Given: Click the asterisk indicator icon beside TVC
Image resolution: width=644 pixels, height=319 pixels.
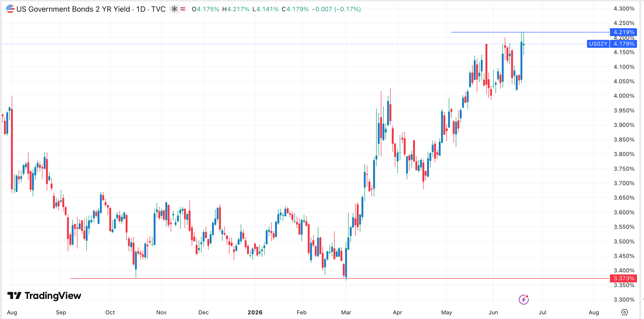Looking at the screenshot, I should 174,9.
